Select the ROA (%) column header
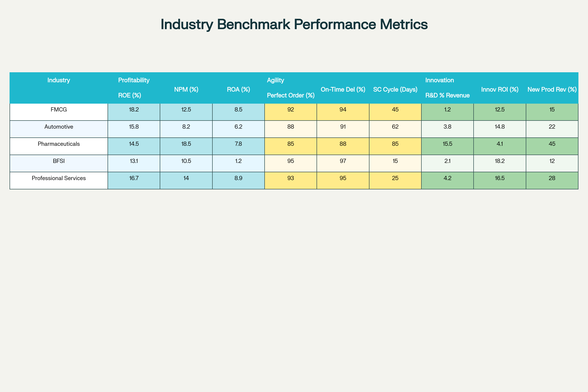588x392 pixels. point(238,89)
